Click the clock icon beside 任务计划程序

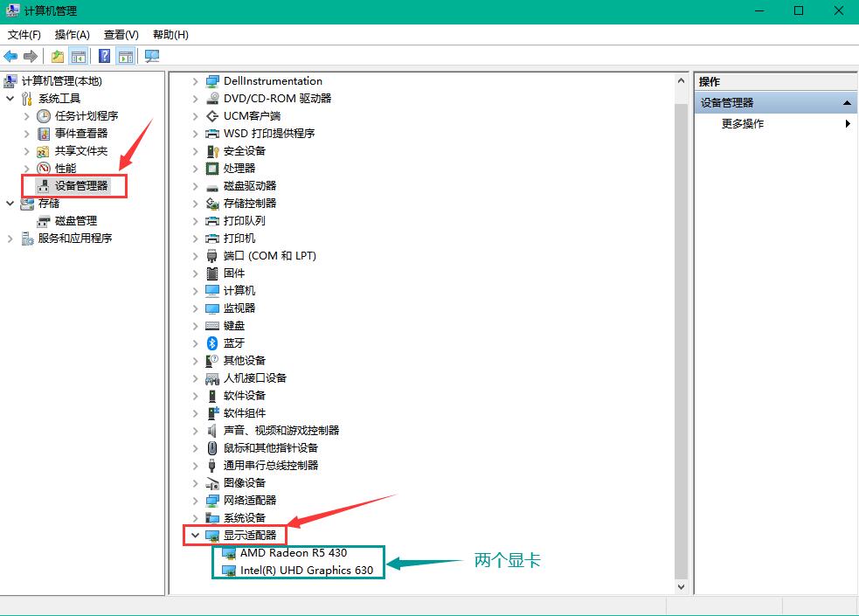tap(44, 116)
